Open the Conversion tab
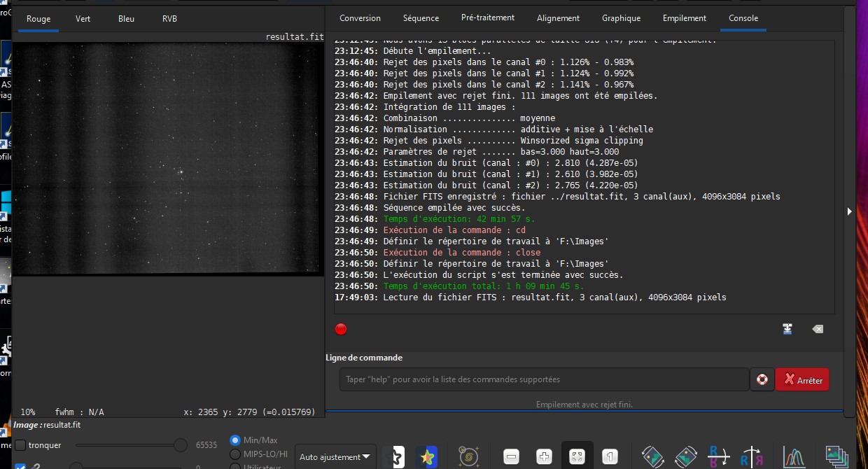The width and height of the screenshot is (868, 469). coord(360,18)
